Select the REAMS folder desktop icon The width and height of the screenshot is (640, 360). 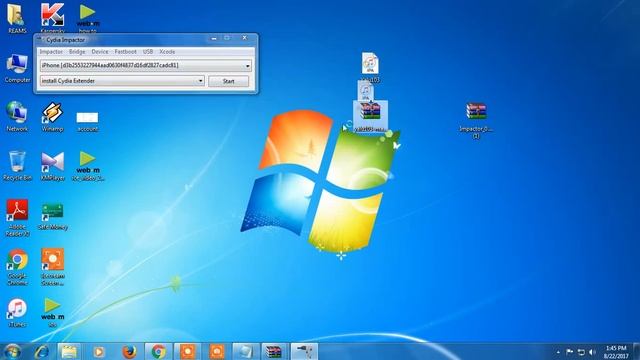click(x=17, y=18)
